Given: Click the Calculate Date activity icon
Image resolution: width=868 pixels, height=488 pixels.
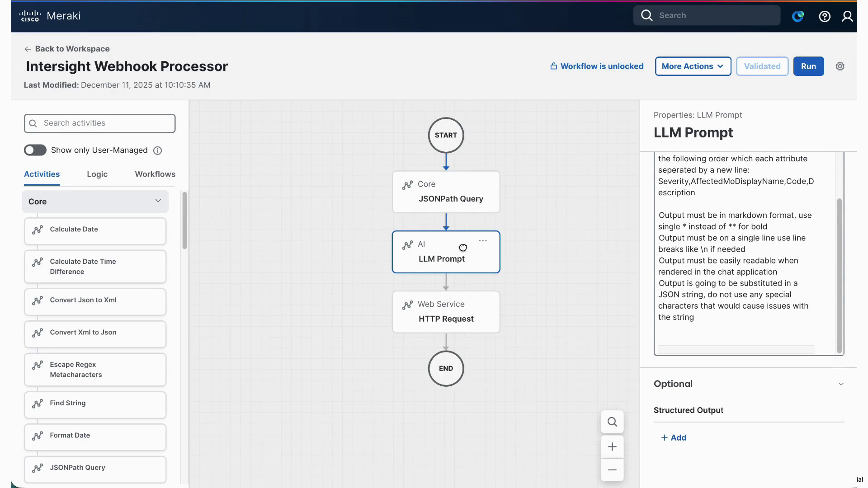Looking at the screenshot, I should (x=38, y=230).
